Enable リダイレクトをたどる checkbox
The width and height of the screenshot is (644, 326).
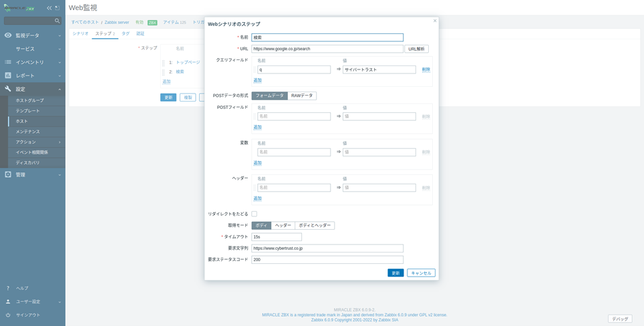254,214
